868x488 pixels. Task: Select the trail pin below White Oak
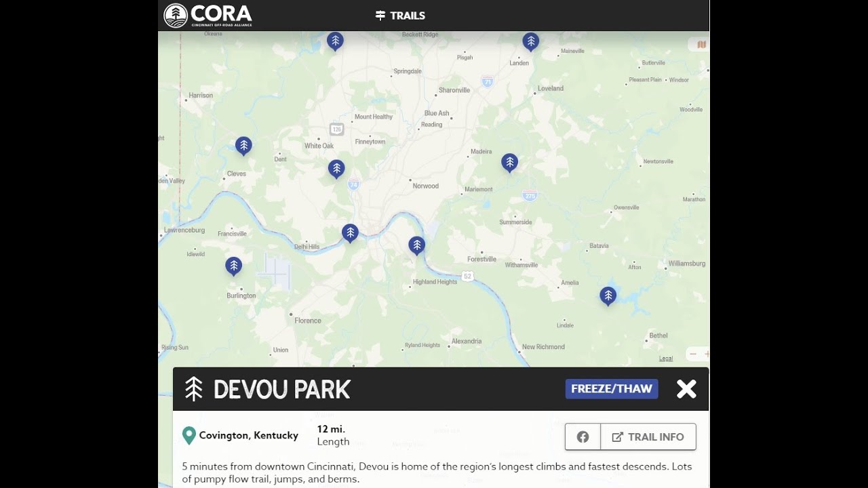coord(336,169)
